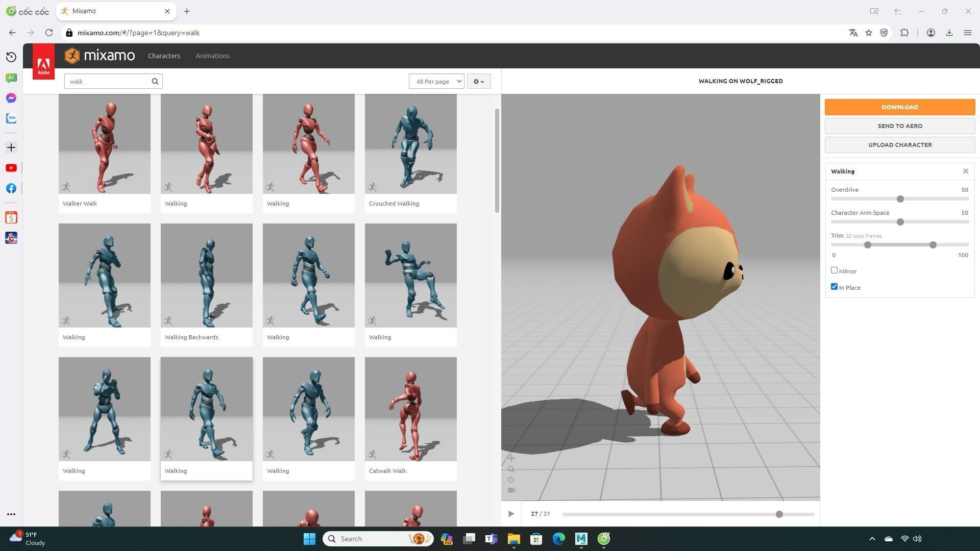Click the Trim slider right handle
This screenshot has height=551, width=980.
coord(933,245)
